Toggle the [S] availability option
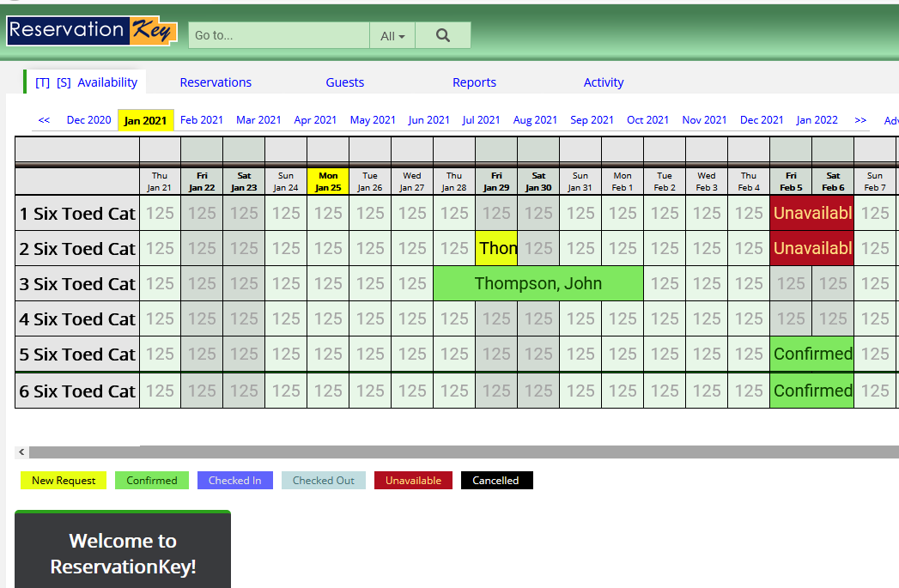Screen dimensions: 899x588 point(64,82)
